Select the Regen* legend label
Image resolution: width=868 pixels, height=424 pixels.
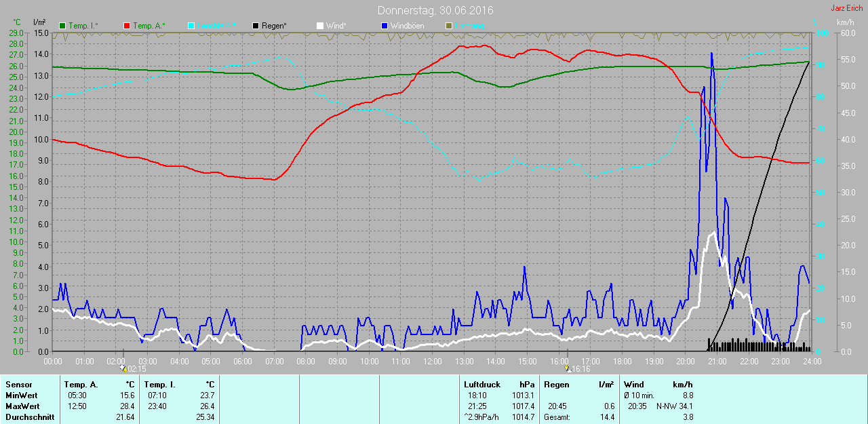point(275,26)
